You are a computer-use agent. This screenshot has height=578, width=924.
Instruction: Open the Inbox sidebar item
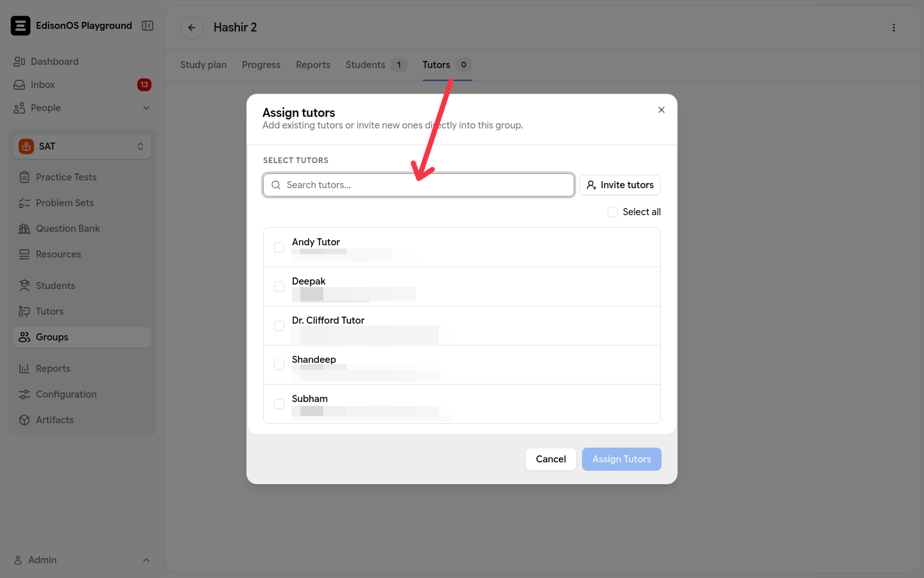point(82,85)
